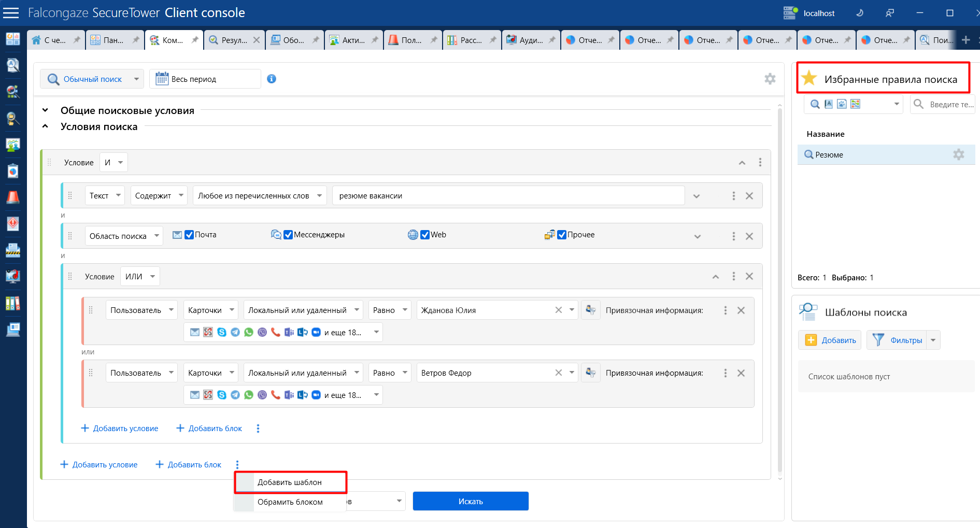Click calendar icon for Весь период
980x528 pixels.
162,79
